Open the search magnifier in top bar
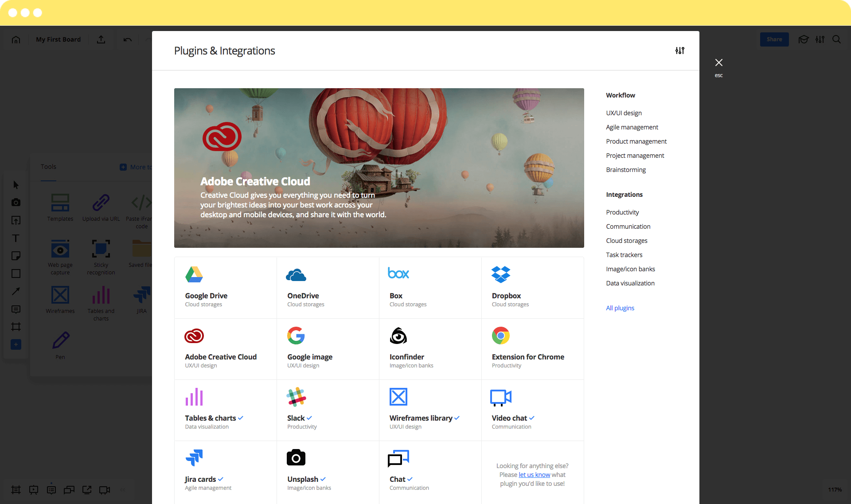This screenshot has height=504, width=851. [836, 39]
